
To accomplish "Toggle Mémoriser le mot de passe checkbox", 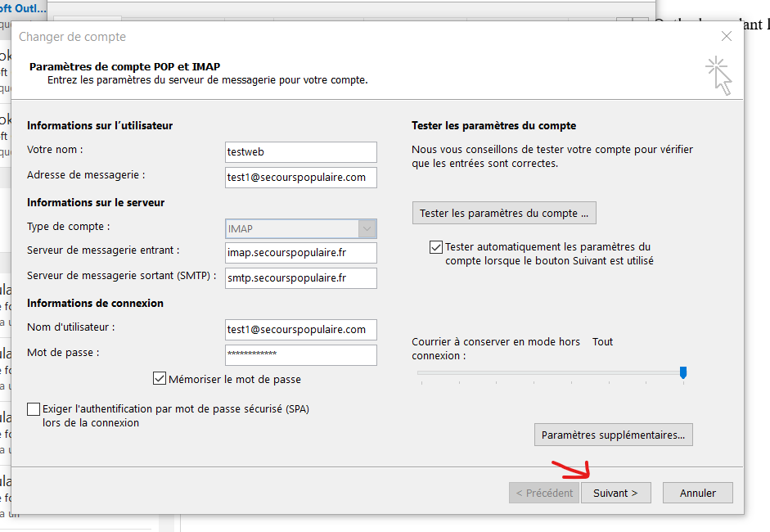I will [x=160, y=379].
